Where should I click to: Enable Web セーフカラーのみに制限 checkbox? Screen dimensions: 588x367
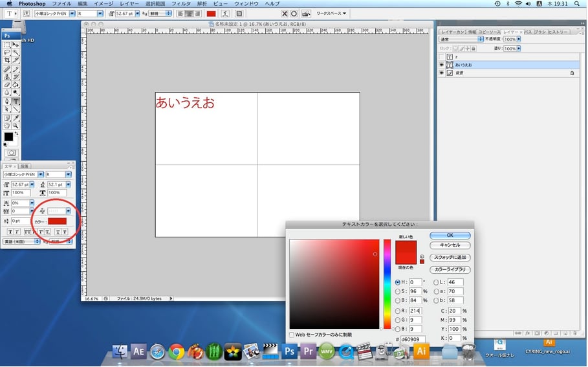(292, 335)
